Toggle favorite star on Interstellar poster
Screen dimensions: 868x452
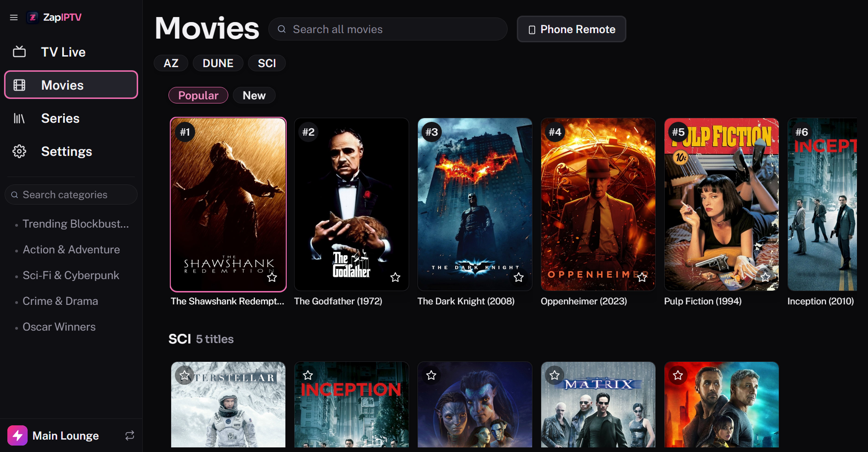[185, 375]
